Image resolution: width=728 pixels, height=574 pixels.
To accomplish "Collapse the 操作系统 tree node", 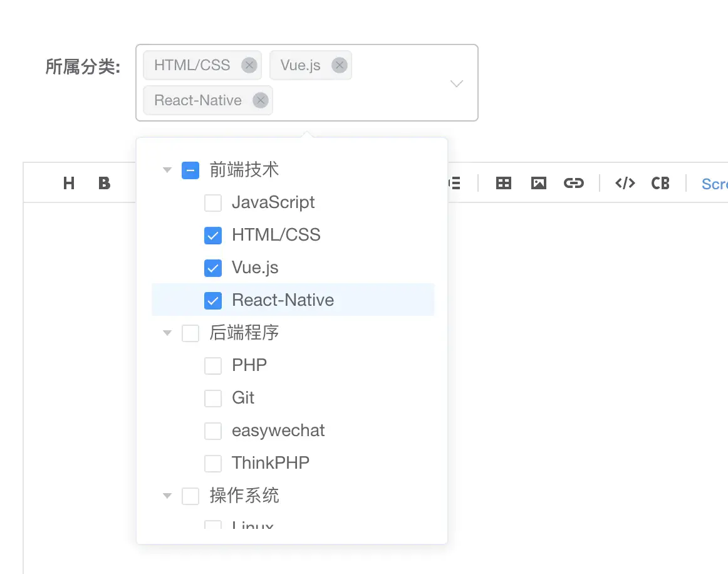I will (x=167, y=496).
